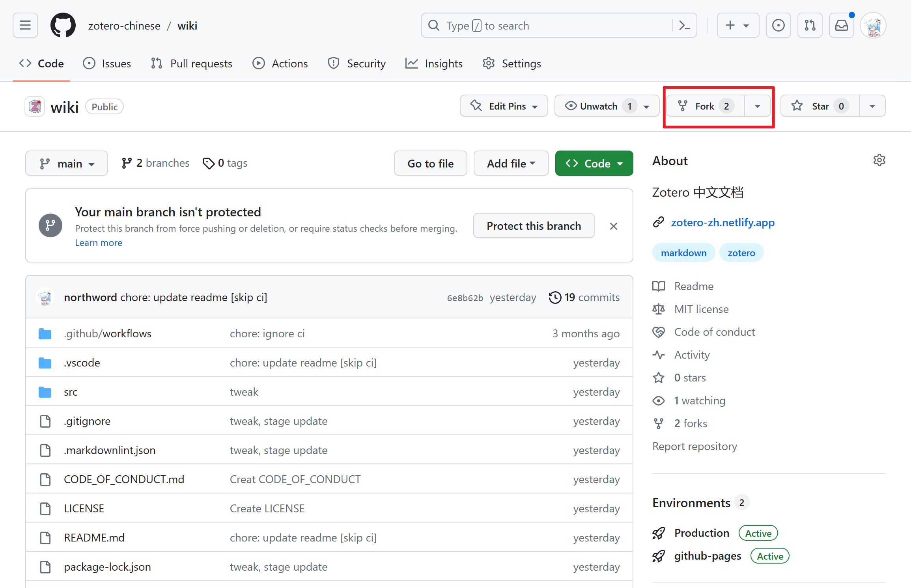Open the green Code dropdown
The height and width of the screenshot is (588, 911).
pos(594,164)
